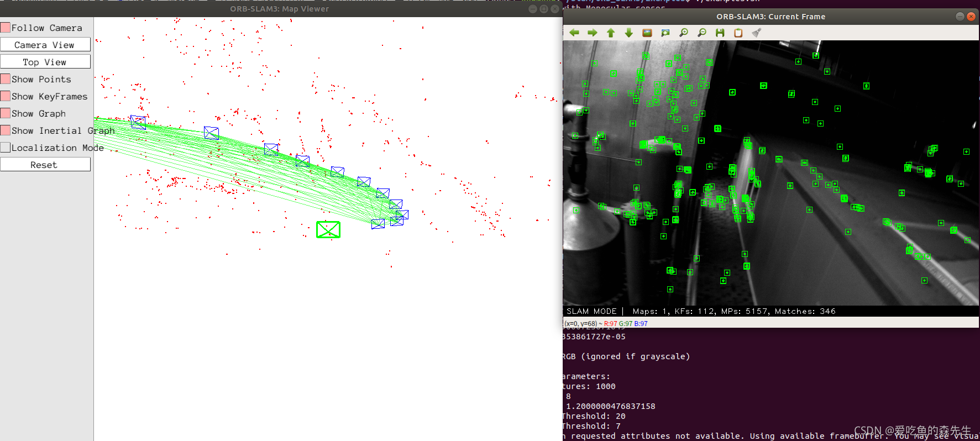
Task: Close the Current Frame window
Action: [x=971, y=17]
